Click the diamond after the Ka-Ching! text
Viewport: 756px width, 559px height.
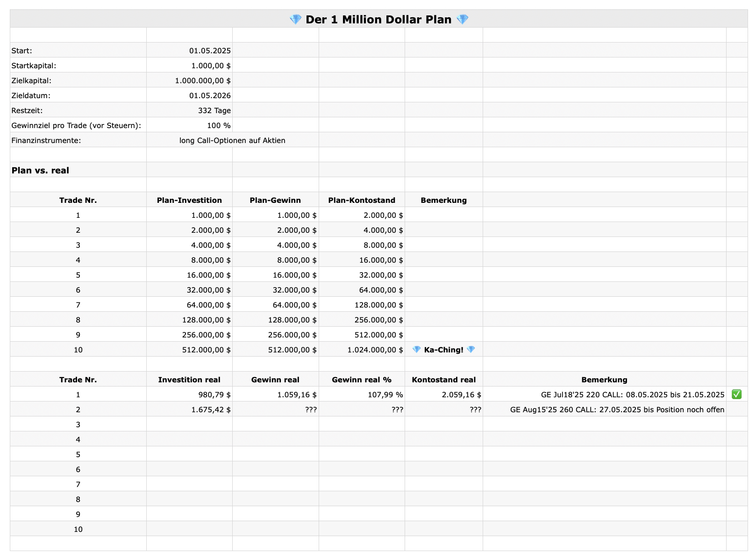[471, 350]
